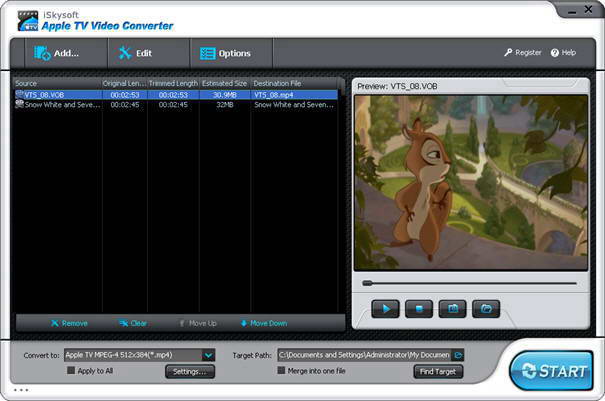Image resolution: width=605 pixels, height=401 pixels.
Task: Clear all files in the list
Action: click(x=133, y=323)
